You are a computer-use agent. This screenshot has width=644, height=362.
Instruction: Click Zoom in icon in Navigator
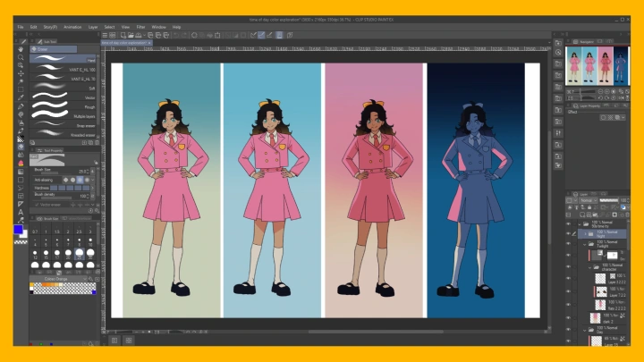[607, 91]
